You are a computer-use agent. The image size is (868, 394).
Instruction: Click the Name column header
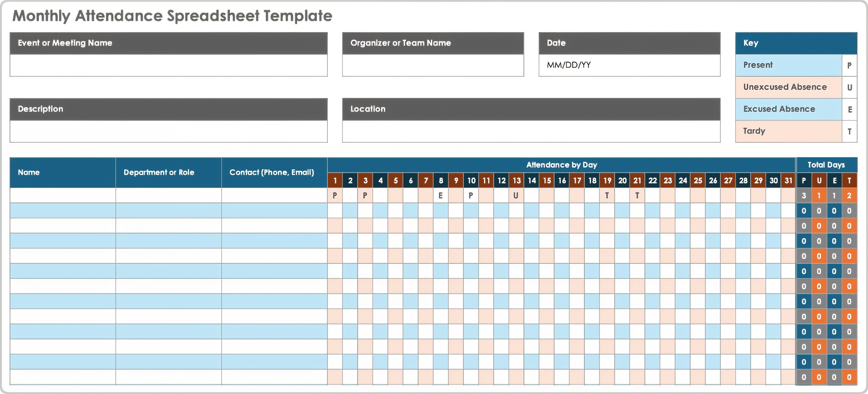(62, 173)
